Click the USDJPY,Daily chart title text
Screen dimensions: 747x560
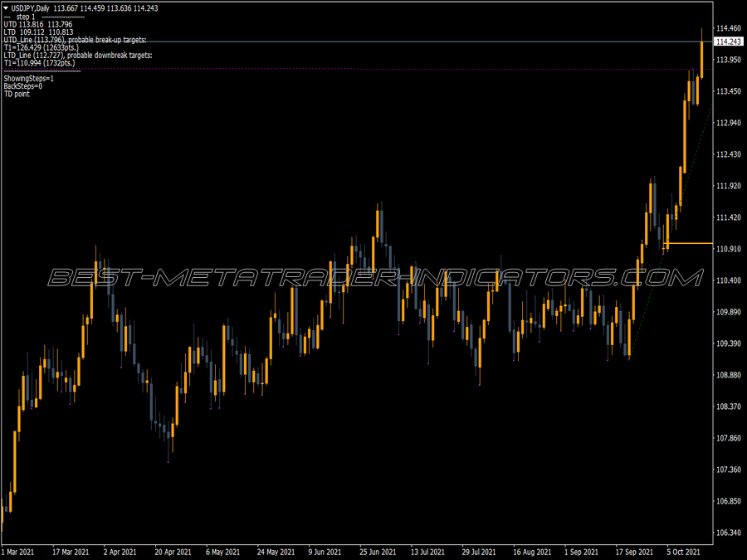(x=30, y=8)
